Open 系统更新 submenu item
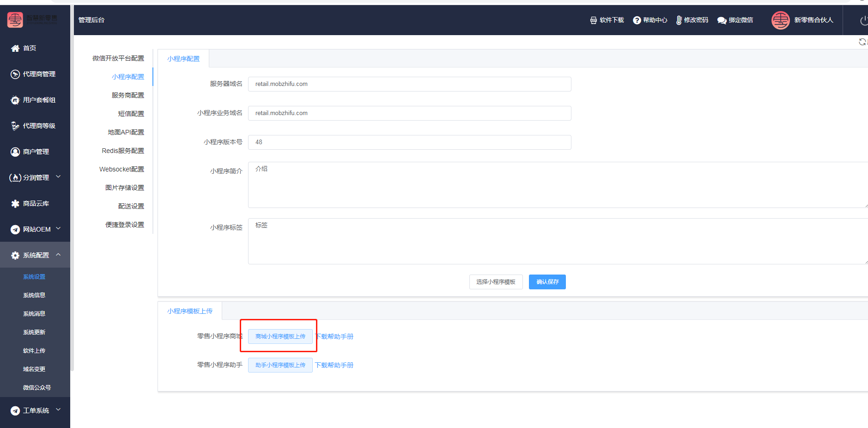The width and height of the screenshot is (868, 428). coord(34,332)
